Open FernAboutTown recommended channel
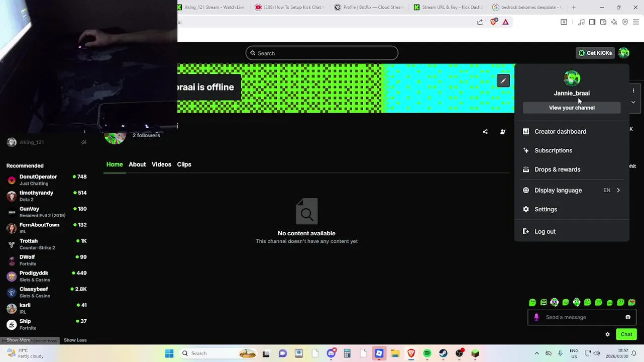Viewport: 644px width, 362px height. tap(46, 228)
